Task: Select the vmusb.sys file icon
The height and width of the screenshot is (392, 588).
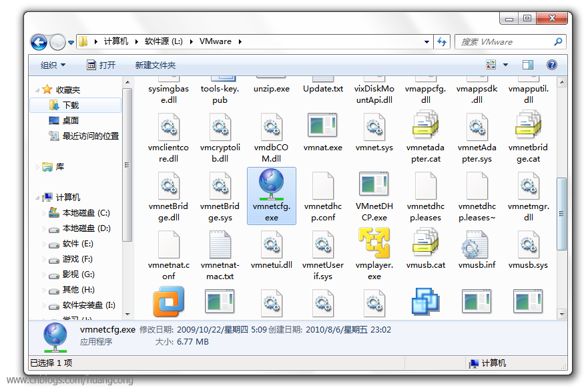Action: (x=529, y=244)
